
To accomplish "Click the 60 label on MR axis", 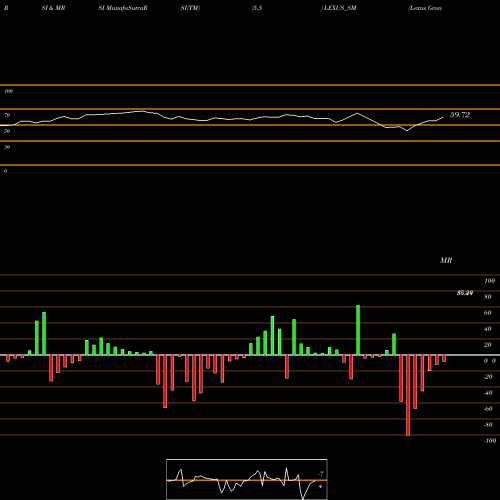I will (x=488, y=313).
